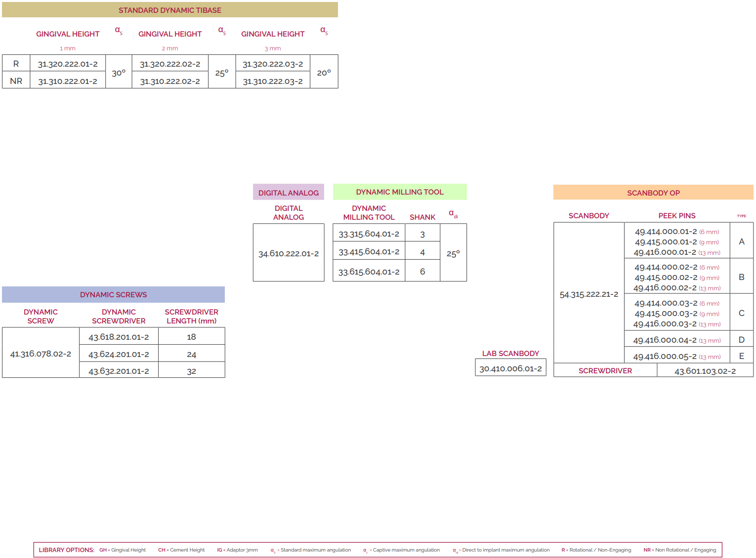Select dynamic screw code 41.316.078.02-2

pyautogui.click(x=41, y=354)
